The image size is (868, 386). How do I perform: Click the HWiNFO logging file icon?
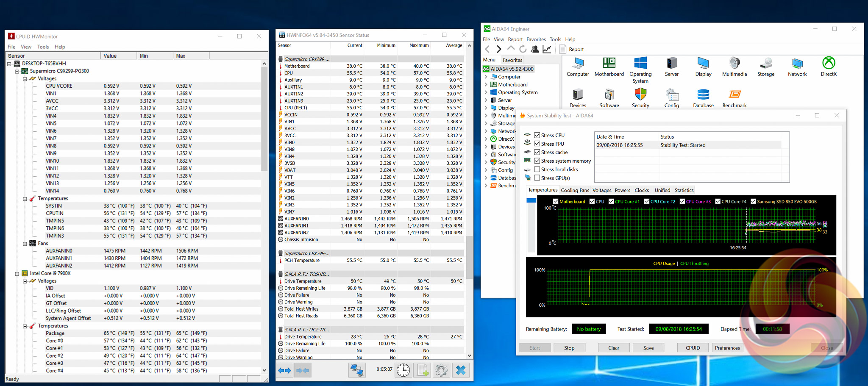click(x=423, y=370)
